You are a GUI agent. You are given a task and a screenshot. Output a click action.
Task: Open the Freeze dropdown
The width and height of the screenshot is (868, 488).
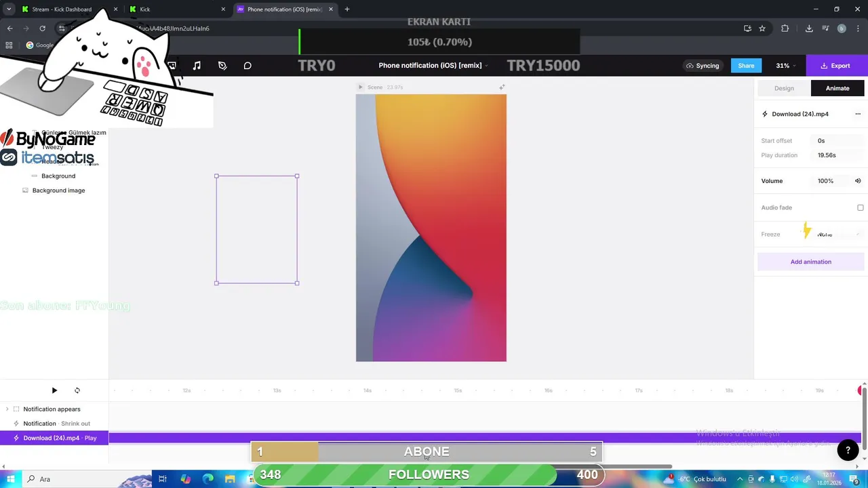click(838, 235)
